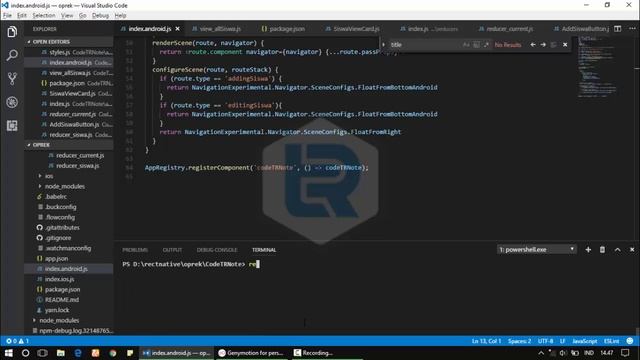Change indentation via Spaces: 2
The image size is (640, 360).
coord(519,341)
